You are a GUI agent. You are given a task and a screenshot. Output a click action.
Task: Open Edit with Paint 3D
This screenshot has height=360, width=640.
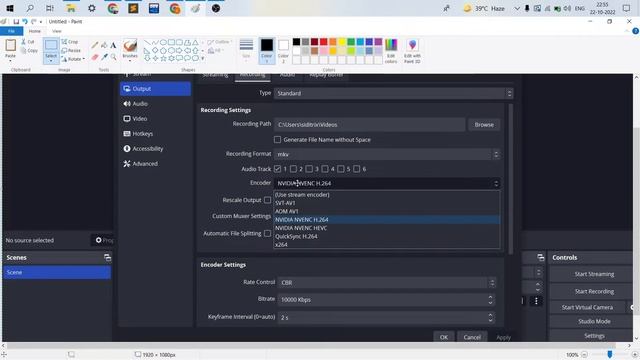[x=412, y=51]
